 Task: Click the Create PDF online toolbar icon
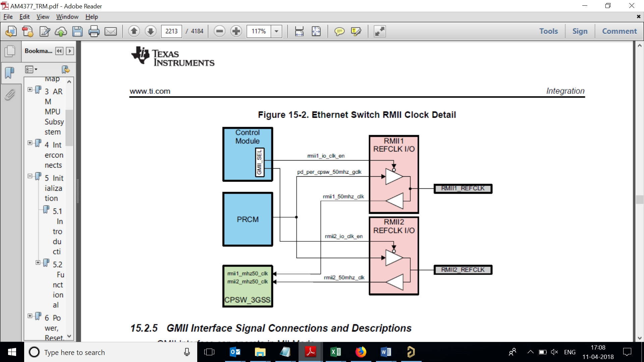(x=11, y=32)
